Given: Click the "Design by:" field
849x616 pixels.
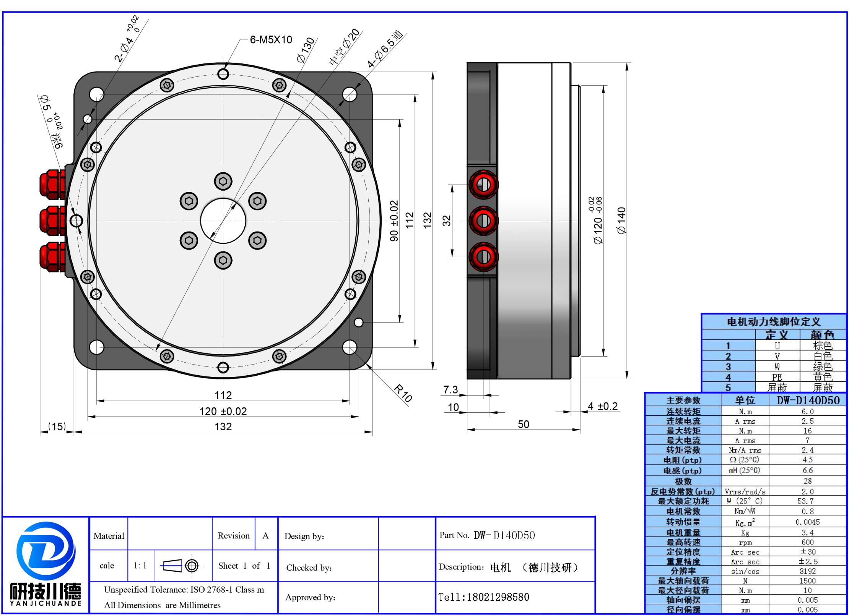Looking at the screenshot, I should point(304,536).
